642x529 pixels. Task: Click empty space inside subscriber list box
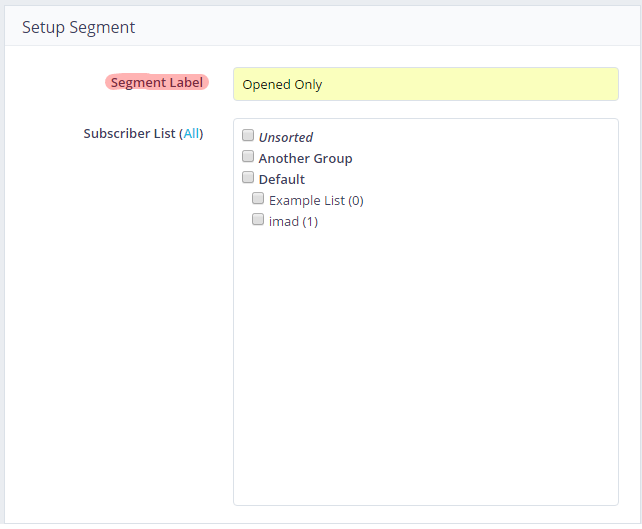coord(425,380)
